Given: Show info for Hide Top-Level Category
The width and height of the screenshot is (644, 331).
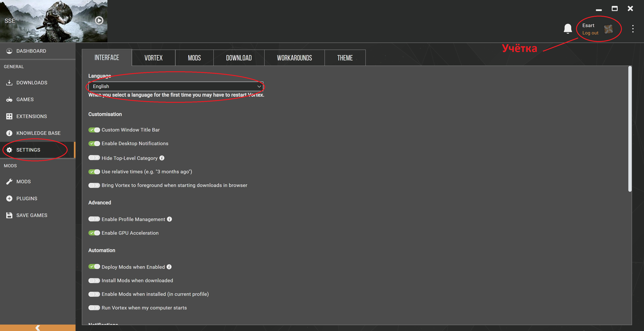Looking at the screenshot, I should 162,158.
